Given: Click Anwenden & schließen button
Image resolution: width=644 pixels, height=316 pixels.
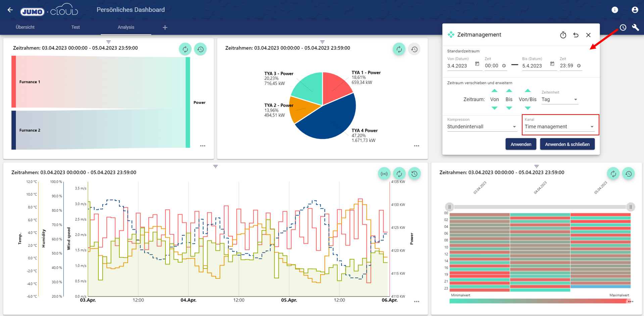Looking at the screenshot, I should pos(567,144).
